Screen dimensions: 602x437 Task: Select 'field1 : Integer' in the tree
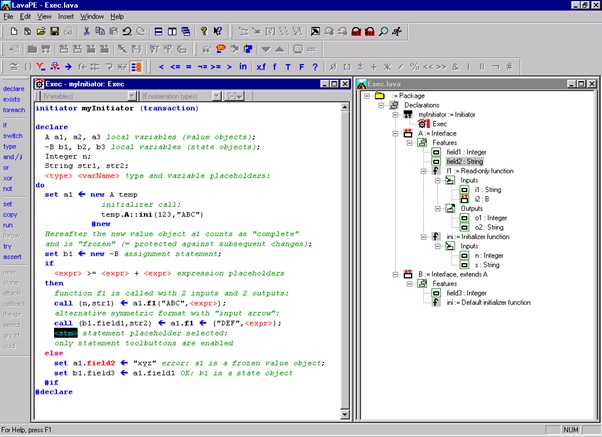[x=469, y=151]
